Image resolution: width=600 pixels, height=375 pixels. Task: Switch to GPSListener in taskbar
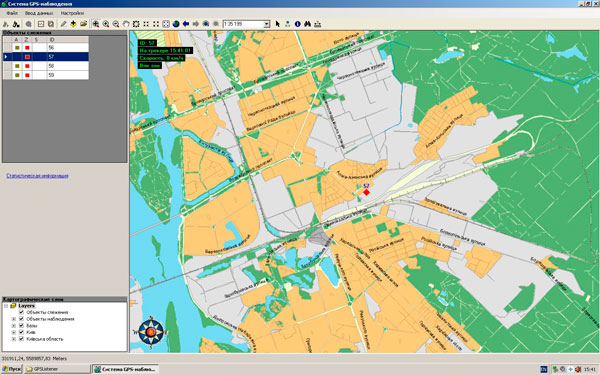tap(57, 369)
